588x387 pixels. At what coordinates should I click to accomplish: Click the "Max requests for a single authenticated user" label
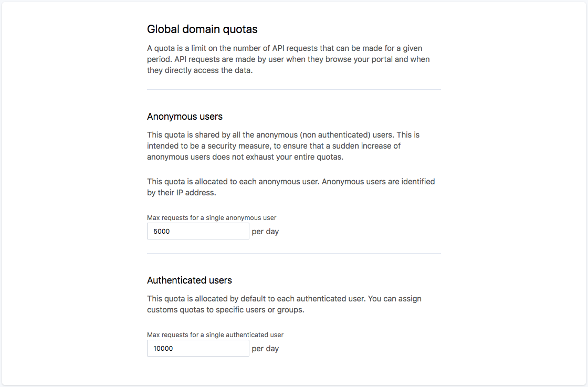[x=215, y=334]
